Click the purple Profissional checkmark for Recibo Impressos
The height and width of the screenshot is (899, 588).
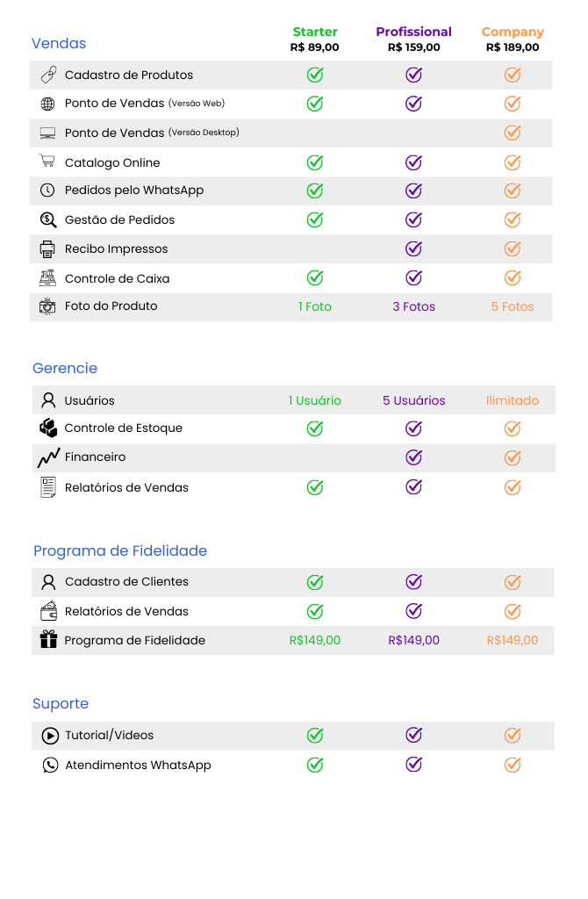point(414,249)
